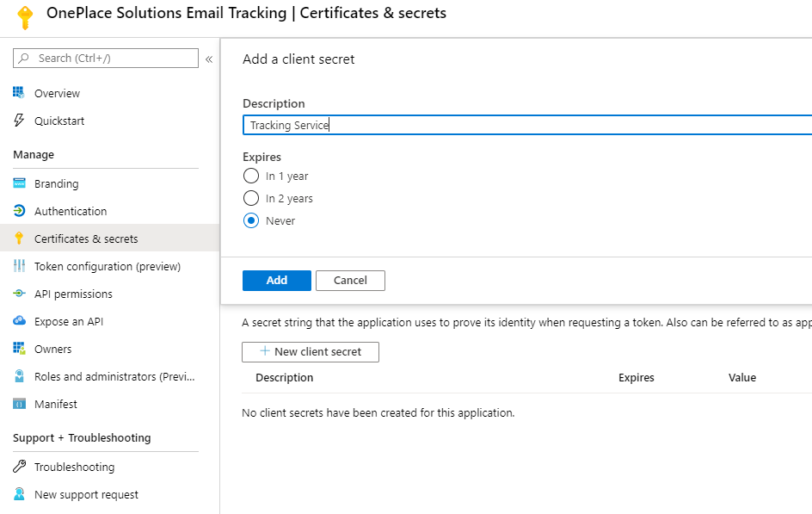
Task: Collapse the sidebar with double chevron
Action: [x=209, y=59]
